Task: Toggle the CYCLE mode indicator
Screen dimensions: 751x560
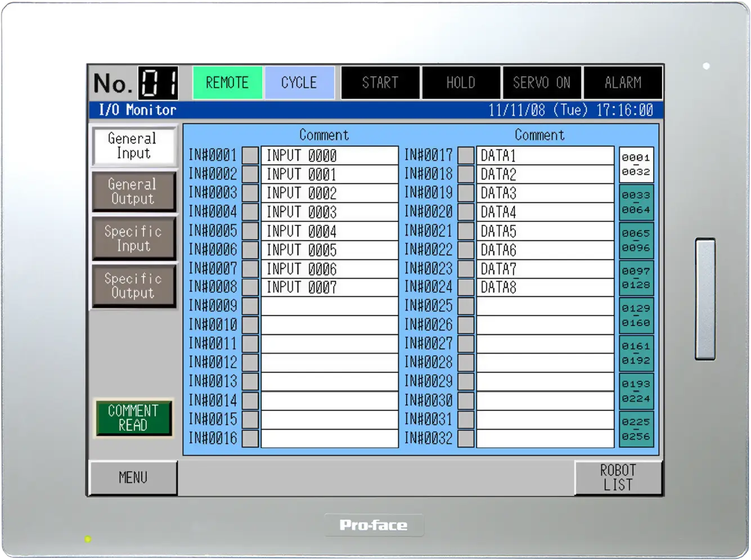Action: (299, 83)
